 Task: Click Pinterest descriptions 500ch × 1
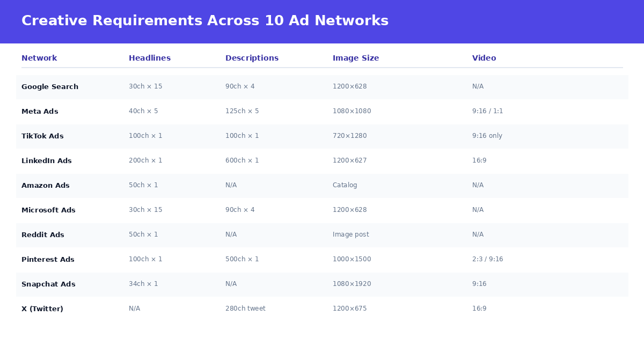coord(242,259)
